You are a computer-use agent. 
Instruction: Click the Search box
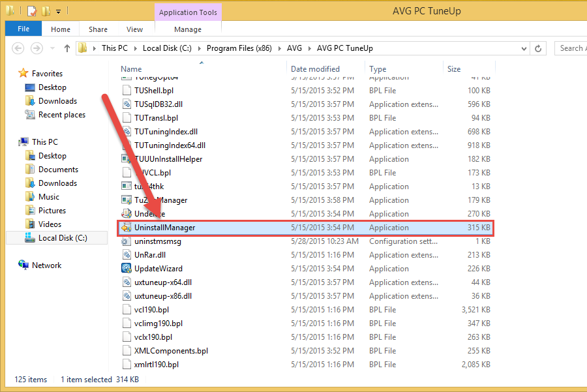pos(571,48)
